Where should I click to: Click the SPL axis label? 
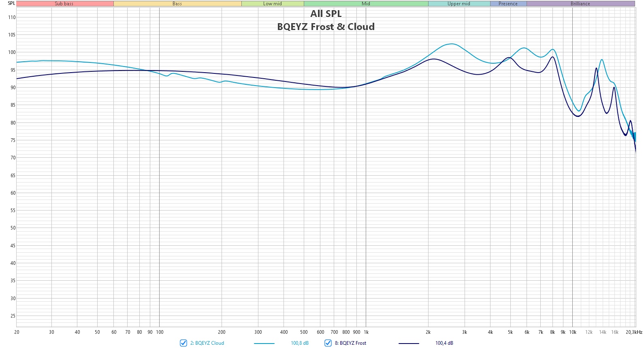point(11,3)
